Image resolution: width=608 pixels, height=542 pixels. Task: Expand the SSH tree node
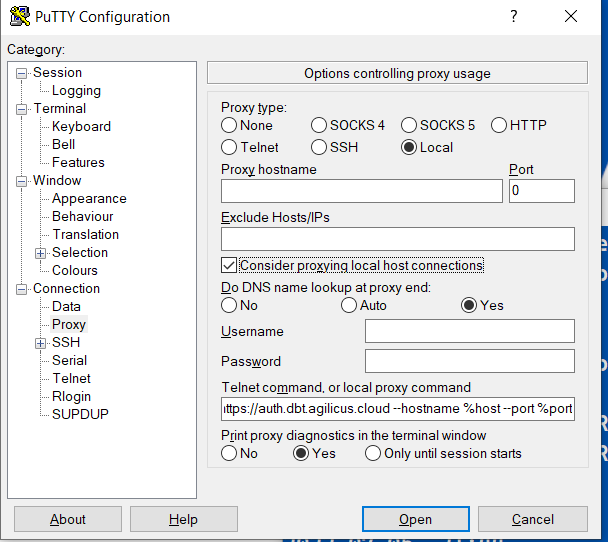point(40,343)
